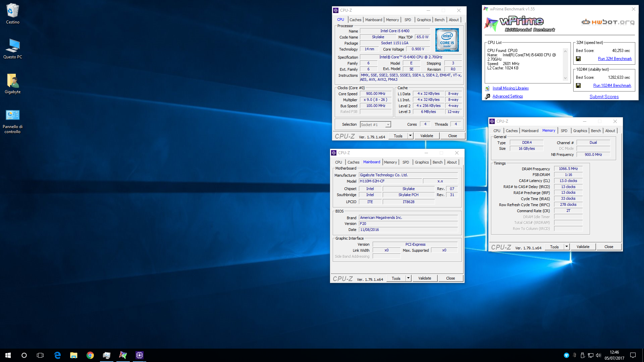Click the BIOS version value F20
Screen dimensions: 644x362
pyautogui.click(x=408, y=224)
